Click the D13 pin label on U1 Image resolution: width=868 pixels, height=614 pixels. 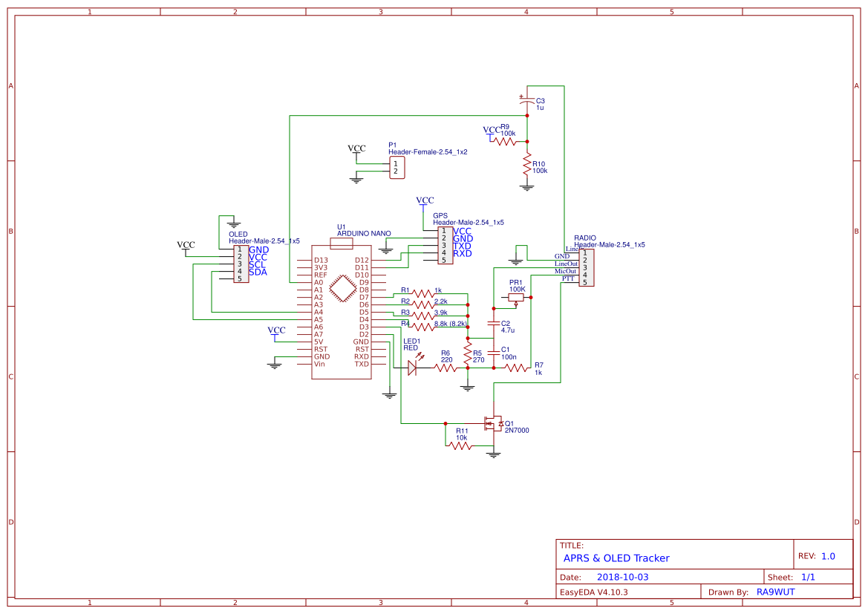coord(322,258)
